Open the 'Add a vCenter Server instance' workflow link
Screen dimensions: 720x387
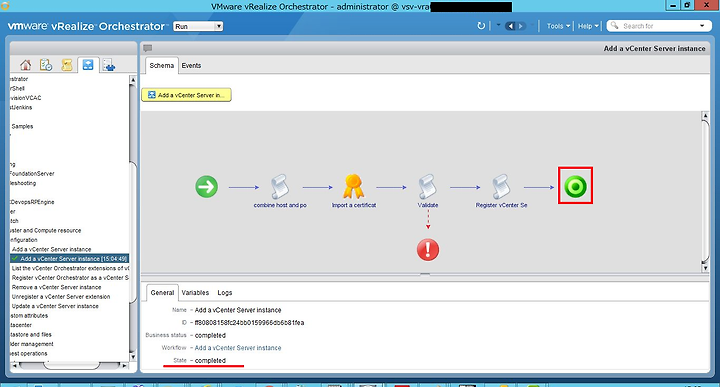[x=238, y=348]
